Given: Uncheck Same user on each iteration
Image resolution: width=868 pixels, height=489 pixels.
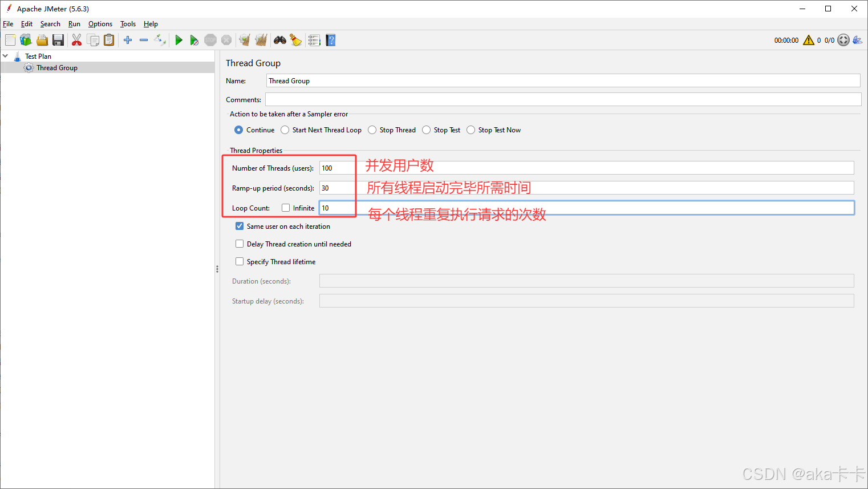Looking at the screenshot, I should (240, 226).
